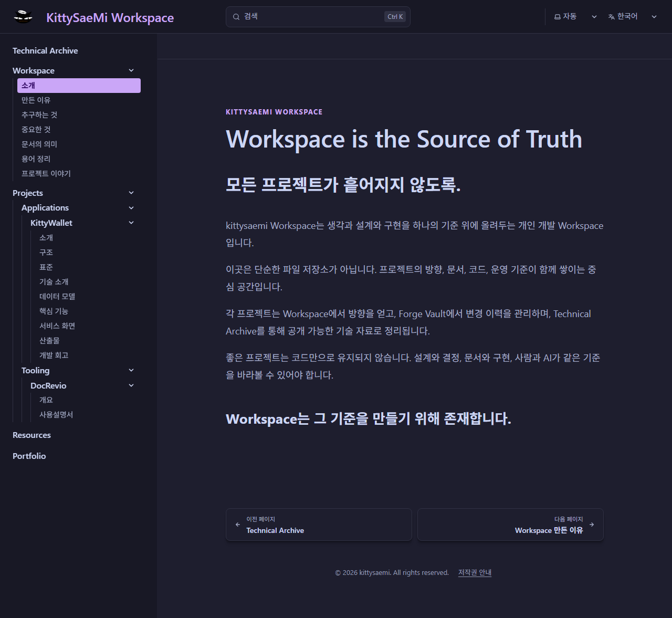Viewport: 672px width, 618px height.
Task: Collapse the Projects sidebar section
Action: click(x=131, y=193)
